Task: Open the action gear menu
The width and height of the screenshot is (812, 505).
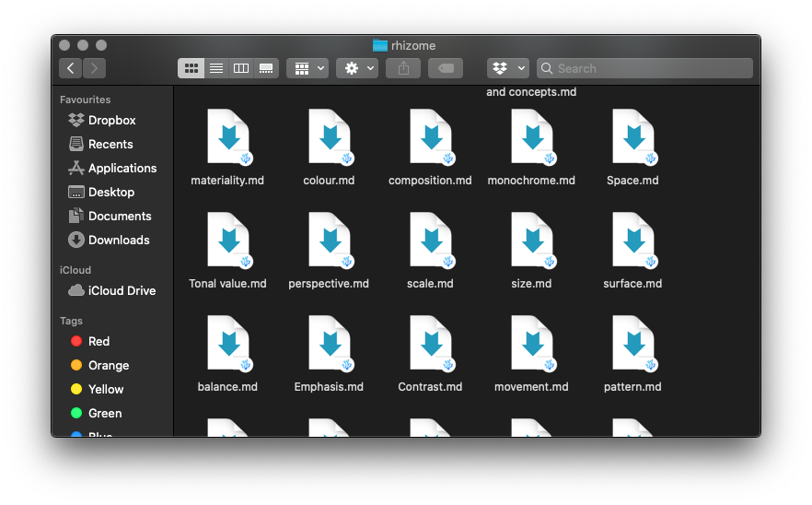Action: [x=357, y=68]
